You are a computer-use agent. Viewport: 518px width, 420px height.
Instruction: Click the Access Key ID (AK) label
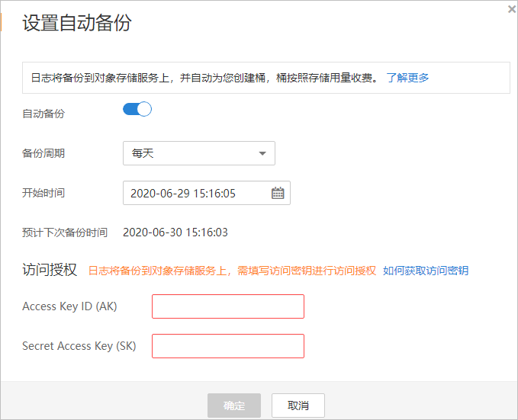tap(69, 306)
